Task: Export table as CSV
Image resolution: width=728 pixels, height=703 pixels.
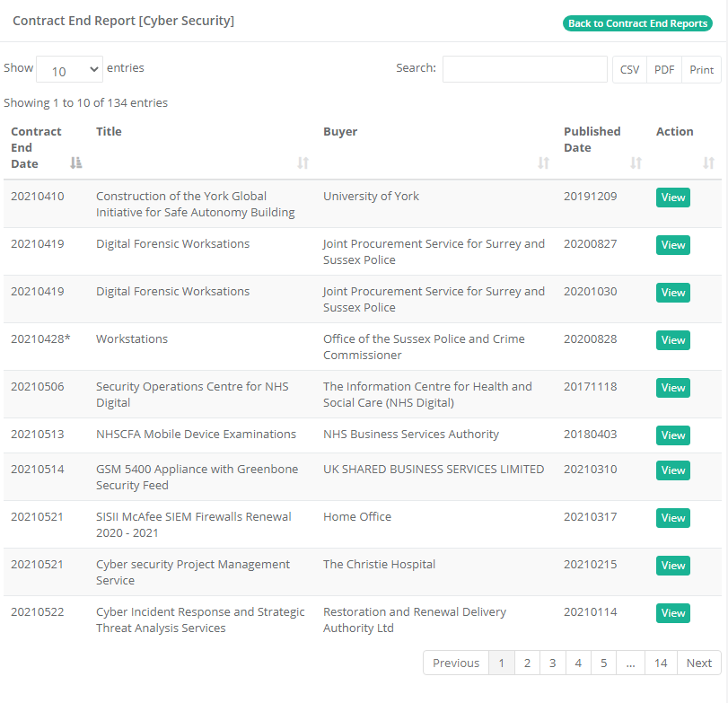Action: [629, 70]
